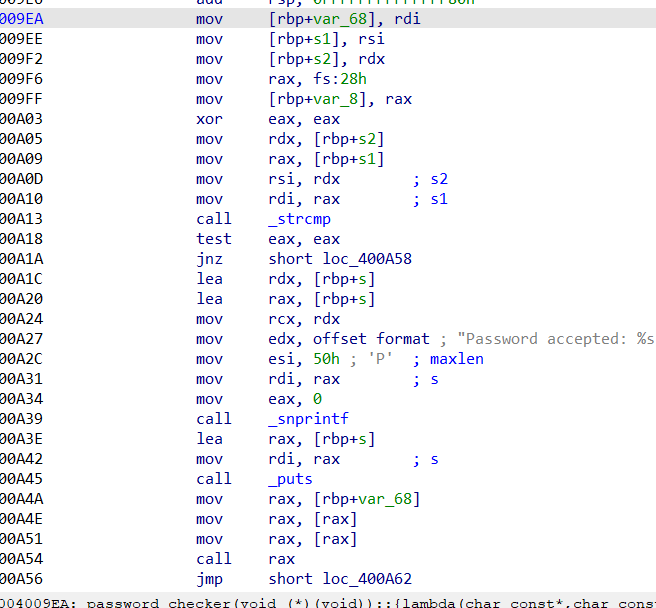The height and width of the screenshot is (608, 656).
Task: Select fs:28h operand
Action: tap(340, 79)
